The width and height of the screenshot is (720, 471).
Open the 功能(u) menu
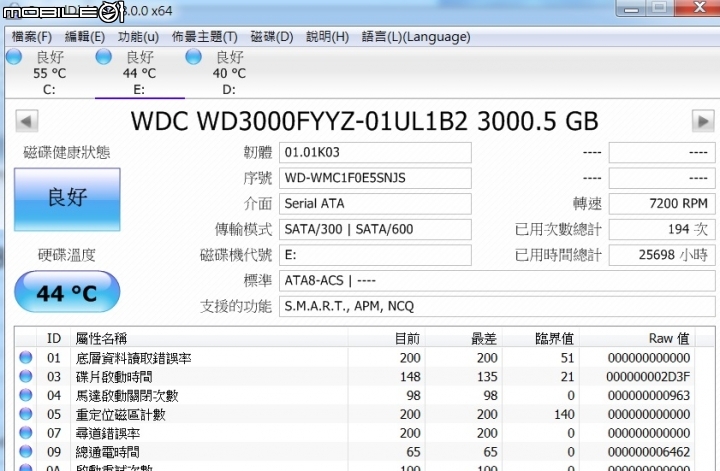[138, 37]
